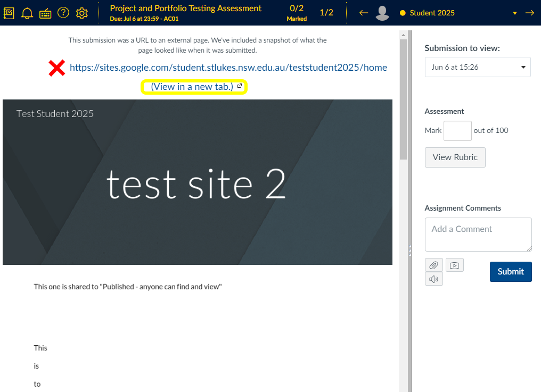Go to previous student with left arrow
The height and width of the screenshot is (392, 541).
point(364,13)
